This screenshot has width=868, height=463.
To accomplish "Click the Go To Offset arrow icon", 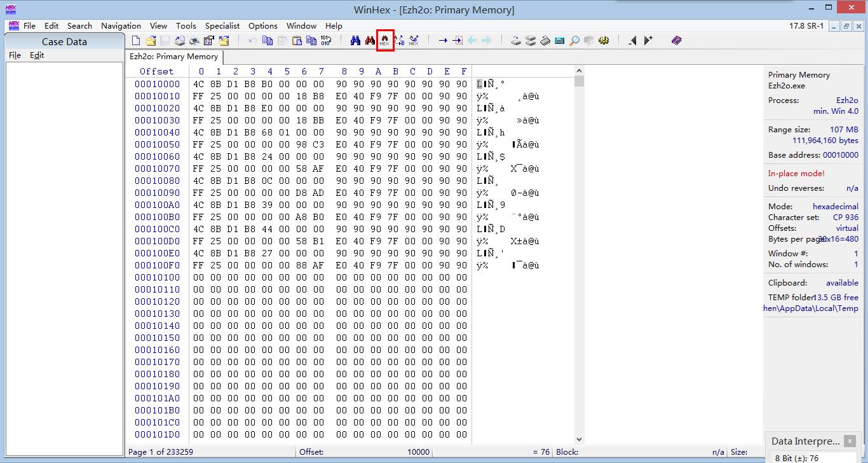I will (443, 41).
